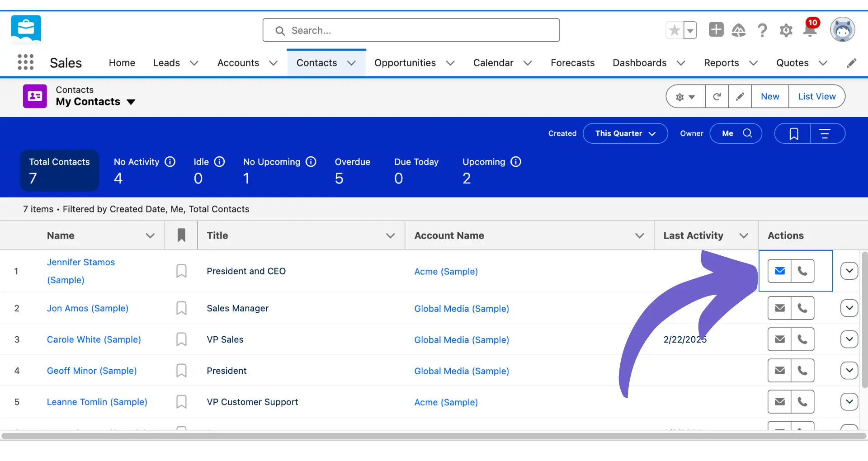This screenshot has width=868, height=461.
Task: Open the Notifications bell
Action: [810, 29]
